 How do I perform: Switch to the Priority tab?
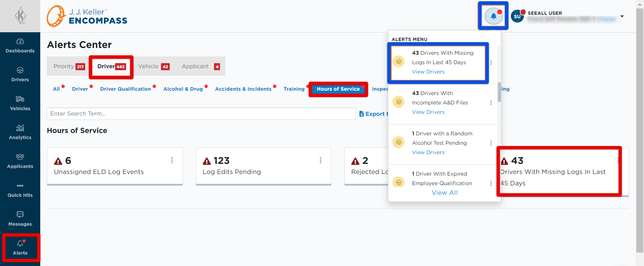point(69,66)
